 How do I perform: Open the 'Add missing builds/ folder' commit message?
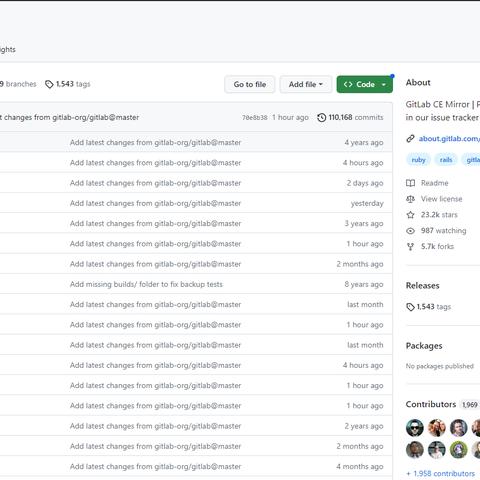click(146, 284)
